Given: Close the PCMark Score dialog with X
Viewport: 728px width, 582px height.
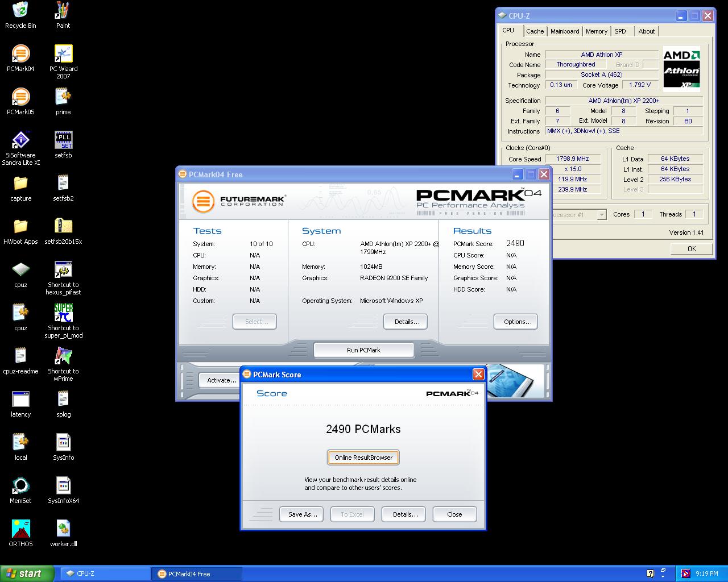Looking at the screenshot, I should tap(478, 374).
